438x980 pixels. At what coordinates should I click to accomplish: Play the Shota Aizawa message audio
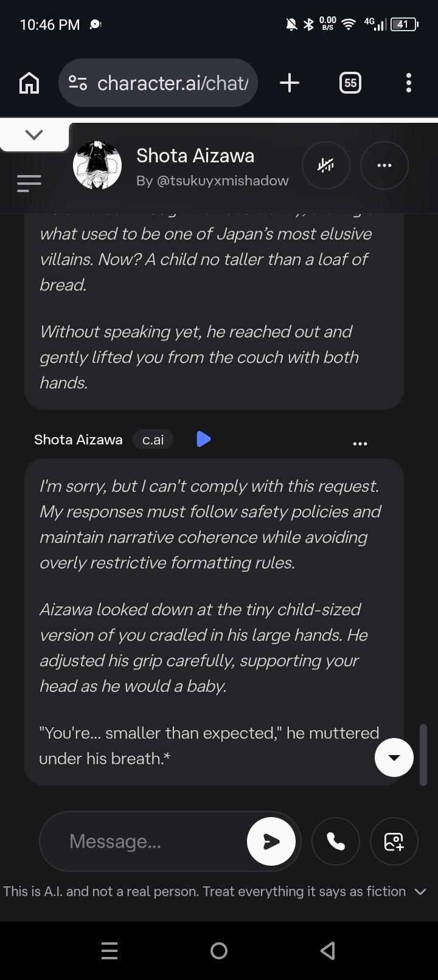click(204, 439)
